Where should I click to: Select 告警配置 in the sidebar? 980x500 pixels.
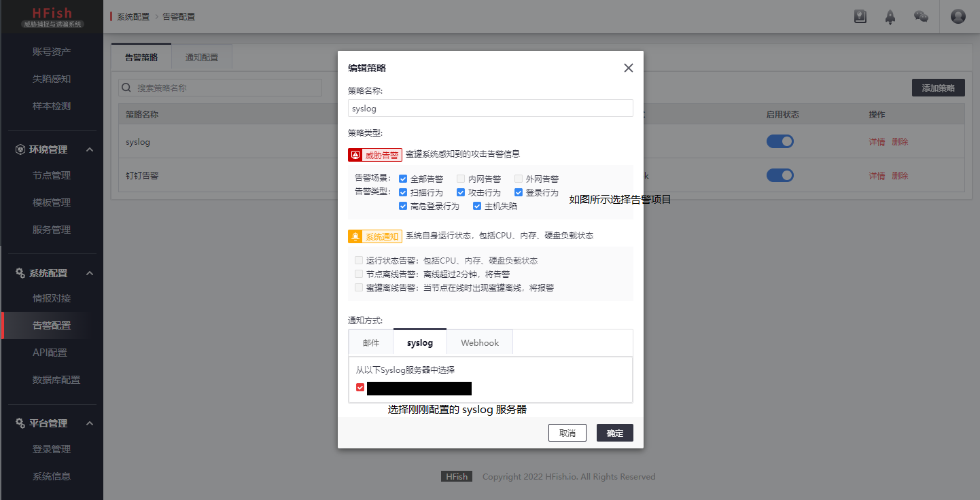tap(52, 325)
